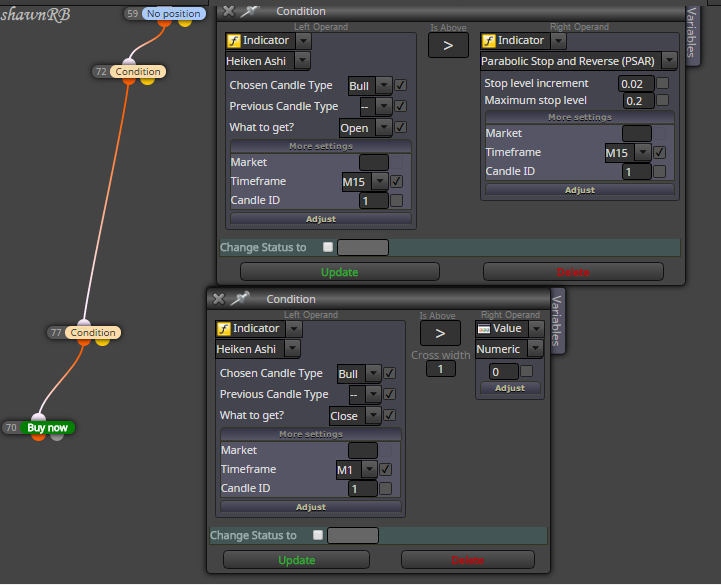Click Change Status to field in upper panel
The height and width of the screenshot is (585, 721).
(363, 247)
